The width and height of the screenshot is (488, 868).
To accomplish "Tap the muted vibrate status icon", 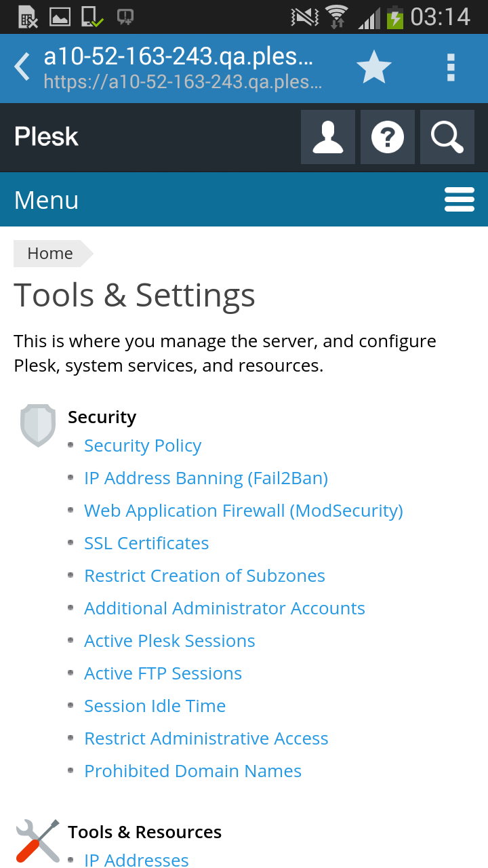I will [x=304, y=17].
